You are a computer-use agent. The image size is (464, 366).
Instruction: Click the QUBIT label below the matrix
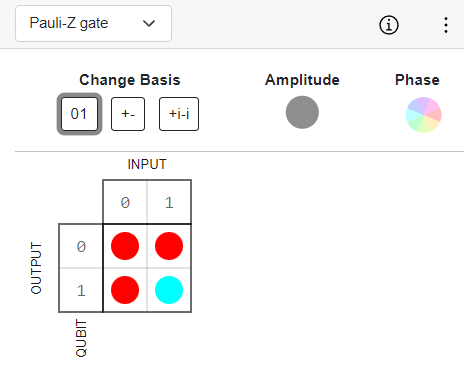[81, 338]
